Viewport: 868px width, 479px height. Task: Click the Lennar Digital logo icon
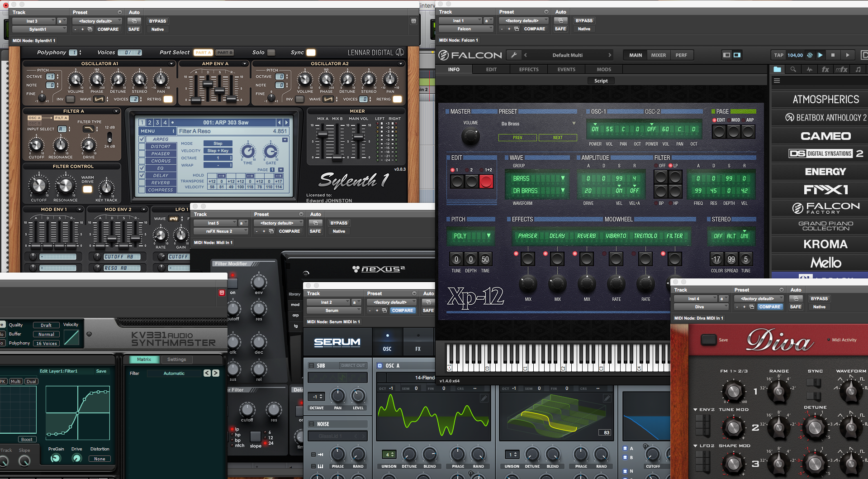click(400, 53)
